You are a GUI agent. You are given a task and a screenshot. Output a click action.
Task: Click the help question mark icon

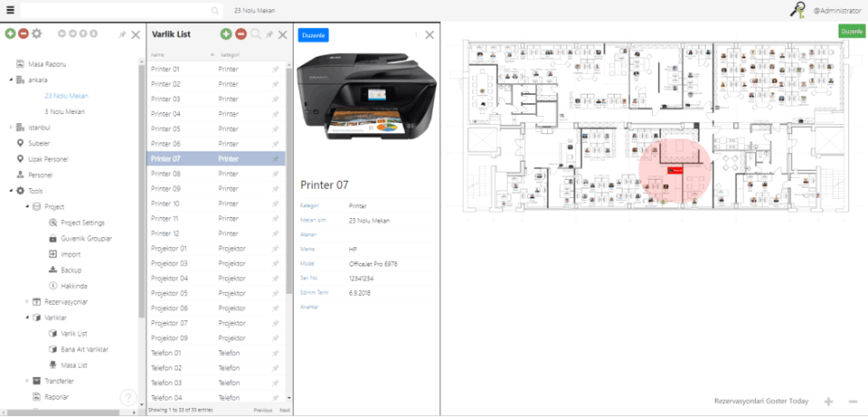coord(129,398)
